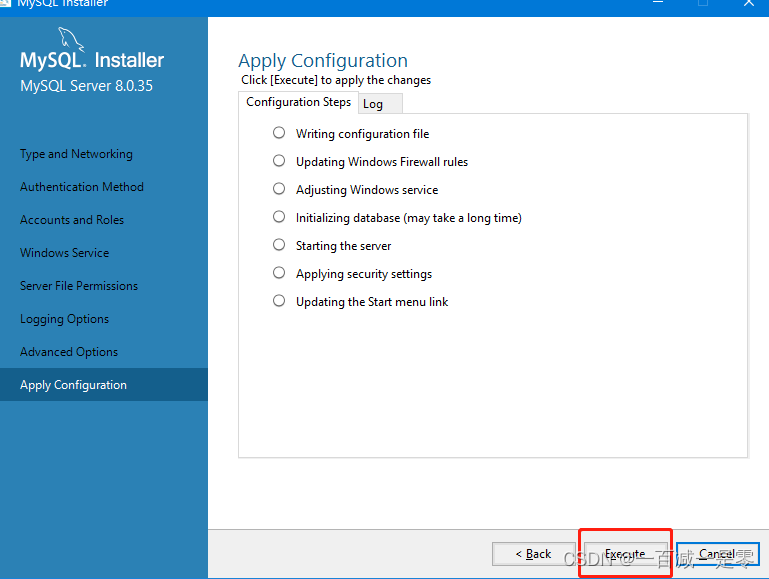Open Authentication Method step in sidebar
769x579 pixels.
coord(81,187)
